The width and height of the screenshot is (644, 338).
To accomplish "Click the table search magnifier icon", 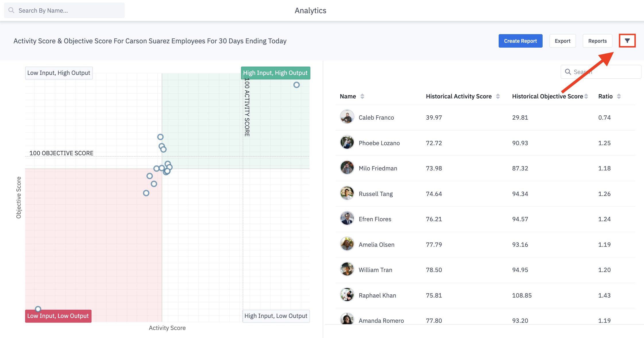I will (x=568, y=72).
